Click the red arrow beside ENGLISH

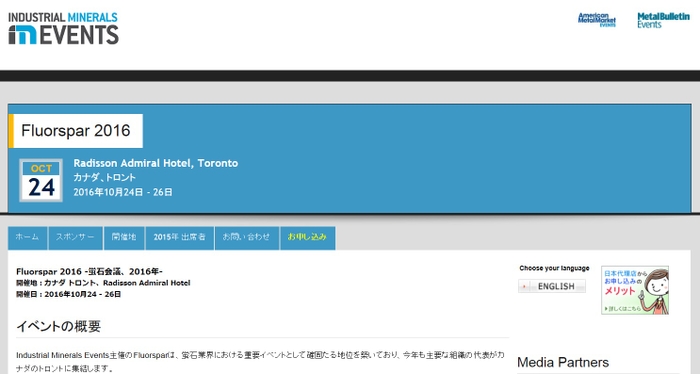pos(525,286)
